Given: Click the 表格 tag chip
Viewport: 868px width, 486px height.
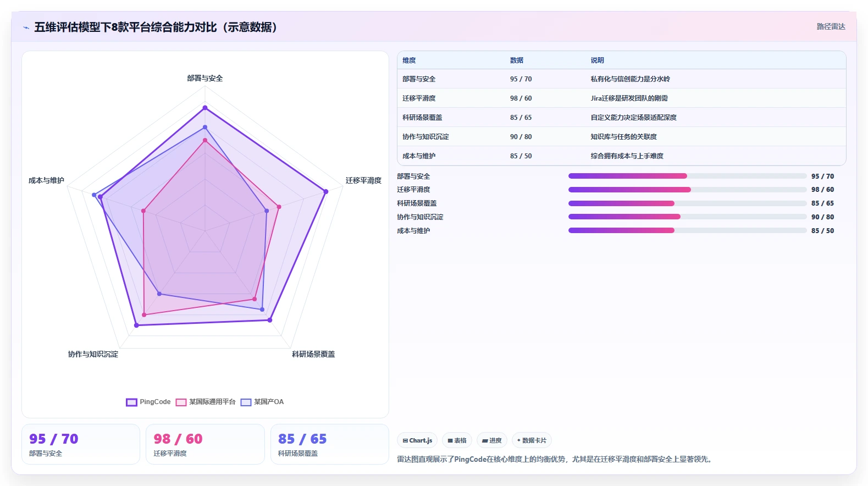Looking at the screenshot, I should [457, 440].
